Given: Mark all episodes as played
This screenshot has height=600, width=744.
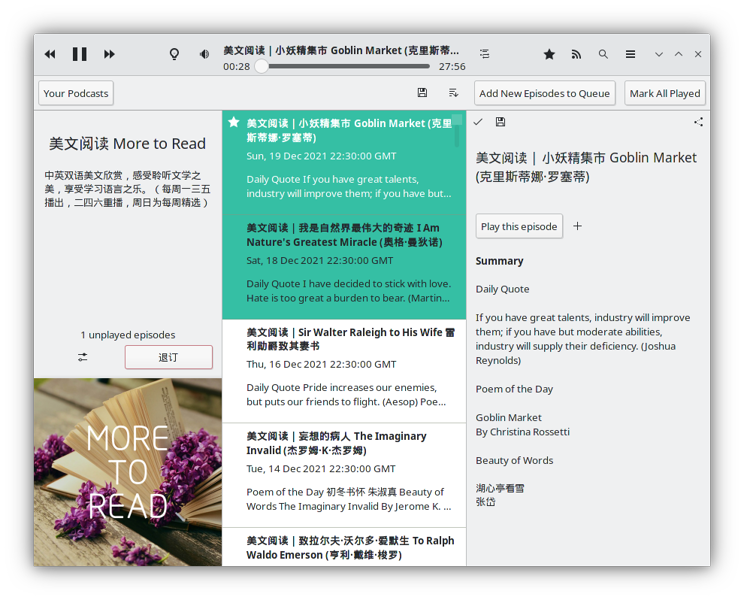Looking at the screenshot, I should pyautogui.click(x=664, y=93).
